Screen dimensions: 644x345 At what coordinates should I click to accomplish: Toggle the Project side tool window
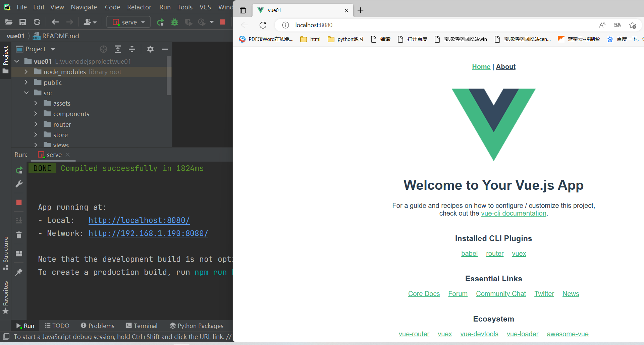tap(5, 60)
